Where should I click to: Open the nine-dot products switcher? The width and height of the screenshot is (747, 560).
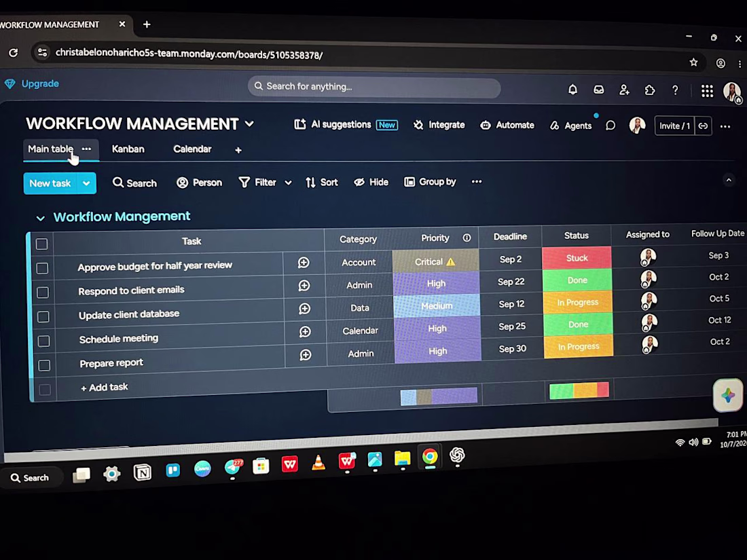click(707, 91)
